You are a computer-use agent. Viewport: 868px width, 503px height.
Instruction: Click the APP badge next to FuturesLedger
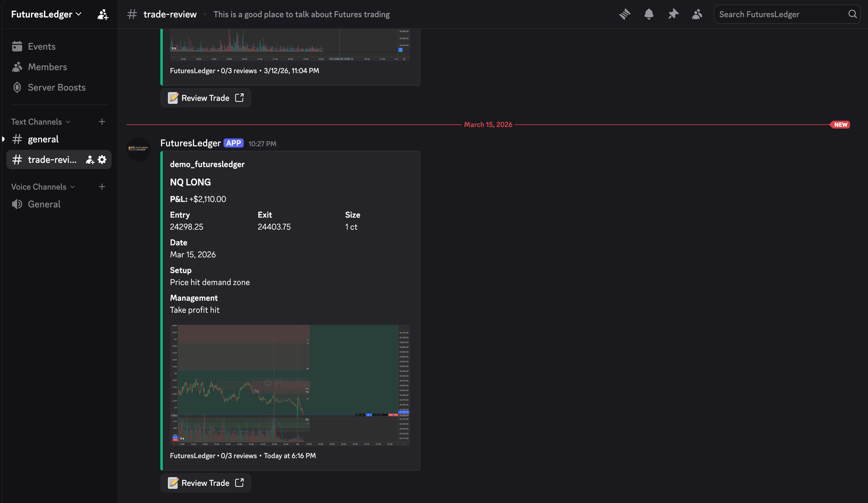233,143
